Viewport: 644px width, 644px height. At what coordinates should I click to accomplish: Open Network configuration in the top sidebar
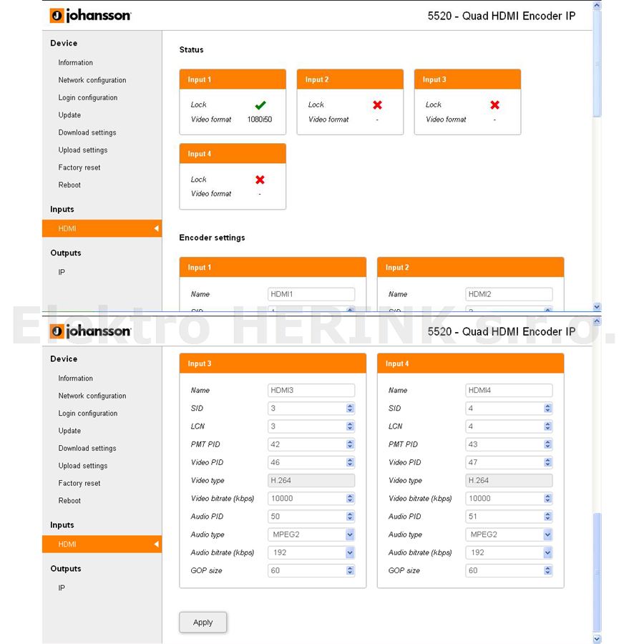(x=92, y=80)
